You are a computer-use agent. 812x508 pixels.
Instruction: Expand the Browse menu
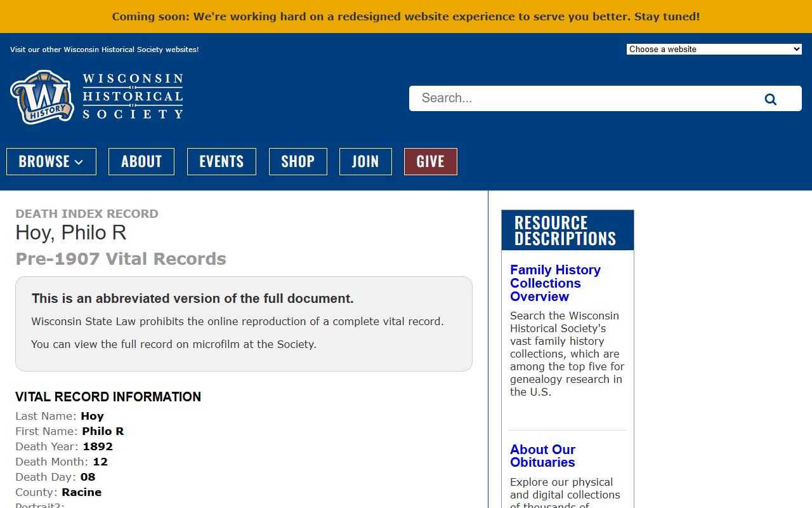pyautogui.click(x=51, y=161)
